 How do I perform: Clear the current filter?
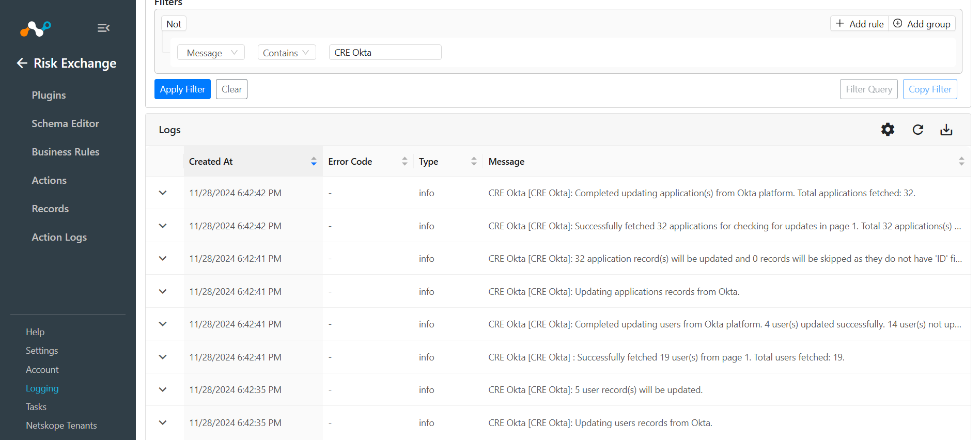[231, 89]
